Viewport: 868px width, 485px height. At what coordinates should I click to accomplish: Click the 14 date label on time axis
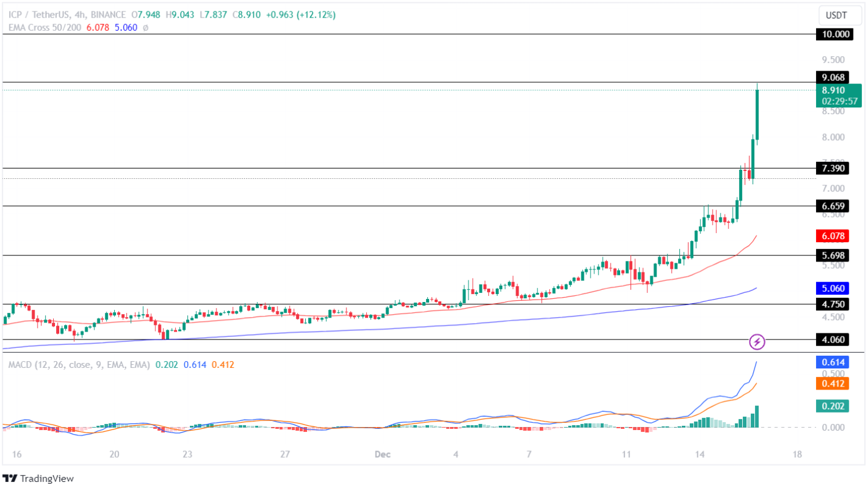coord(700,455)
